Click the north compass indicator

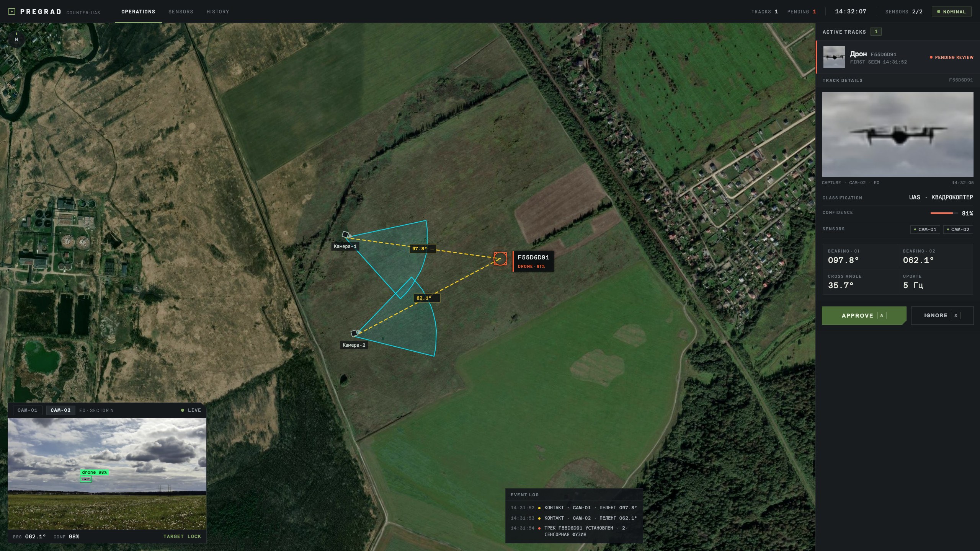click(16, 39)
